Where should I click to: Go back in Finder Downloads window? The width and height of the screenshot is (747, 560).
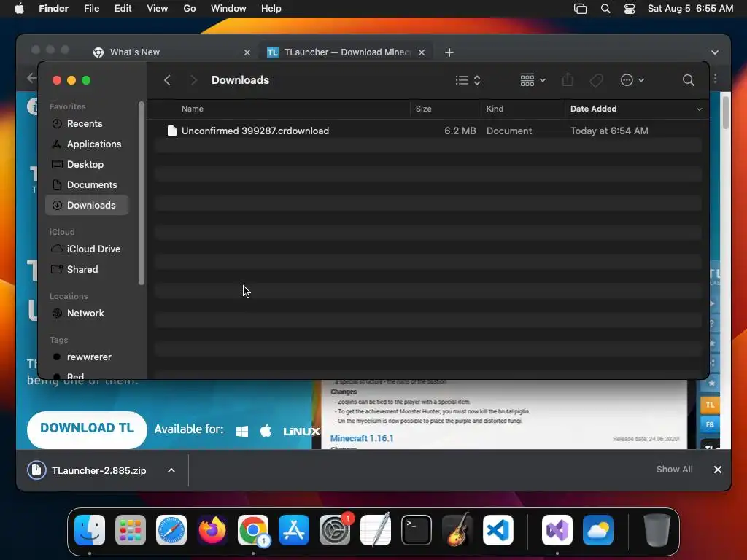tap(167, 80)
